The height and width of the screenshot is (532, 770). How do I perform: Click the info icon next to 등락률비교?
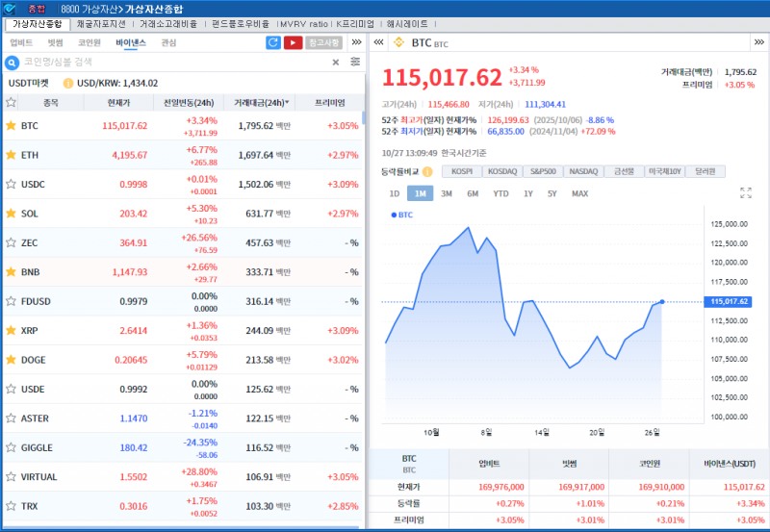427,172
